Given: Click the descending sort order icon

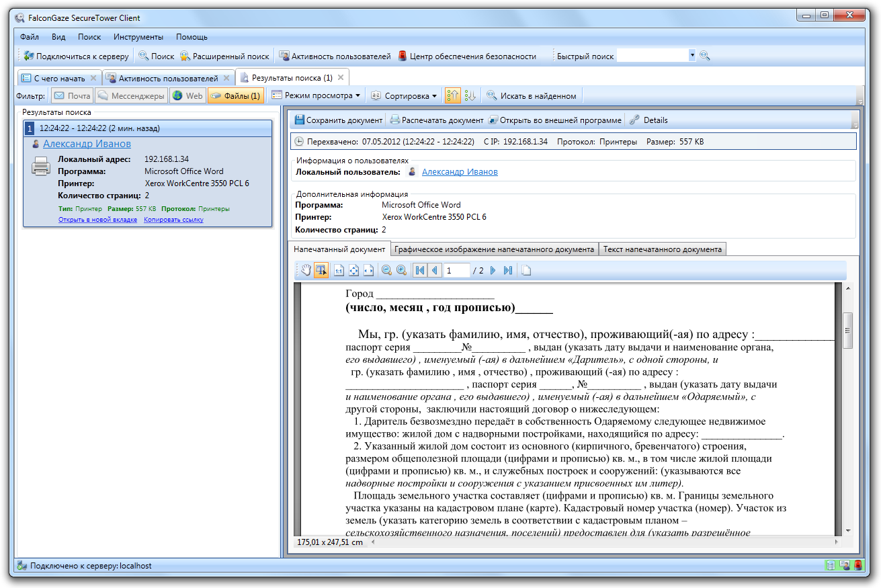Looking at the screenshot, I should coord(470,96).
